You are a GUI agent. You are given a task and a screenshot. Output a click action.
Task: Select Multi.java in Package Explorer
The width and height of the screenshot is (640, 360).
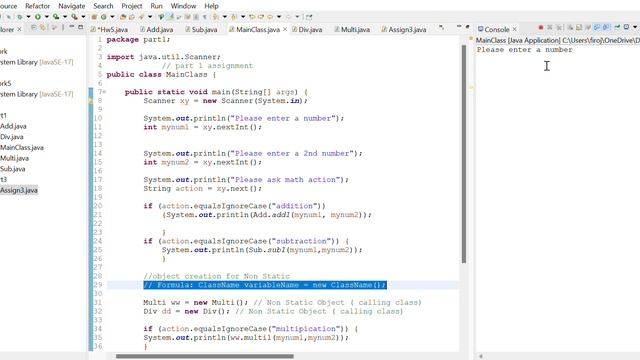pos(14,158)
